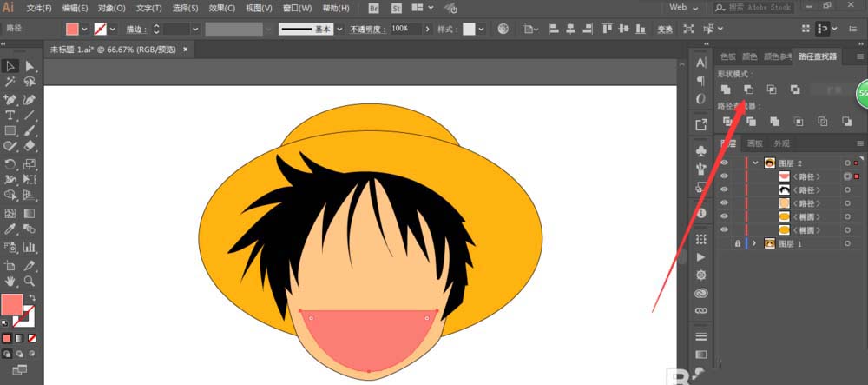The width and height of the screenshot is (868, 385).
Task: Select the Free Transform tool
Action: 30,180
